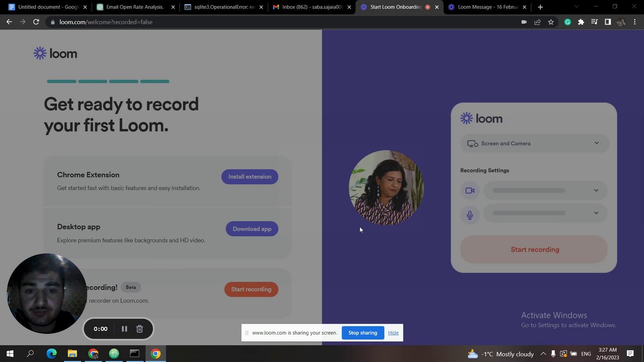The image size is (644, 362).
Task: Click the address bar URL field
Action: click(x=282, y=22)
